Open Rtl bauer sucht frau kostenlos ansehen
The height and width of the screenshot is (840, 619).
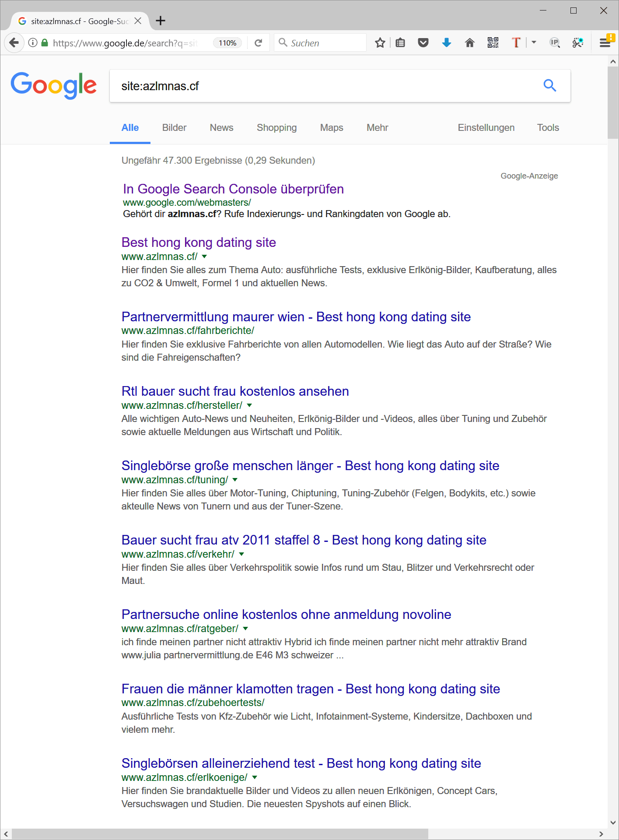pos(235,391)
